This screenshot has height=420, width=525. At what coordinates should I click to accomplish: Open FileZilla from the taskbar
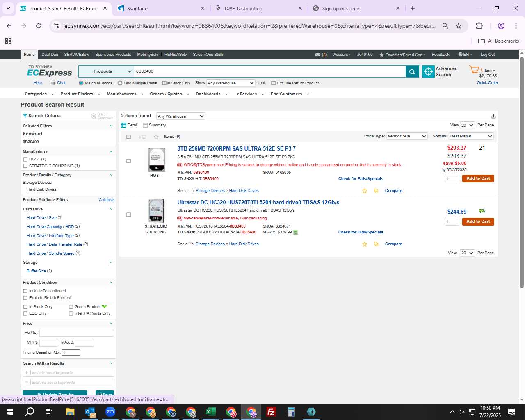(271, 412)
